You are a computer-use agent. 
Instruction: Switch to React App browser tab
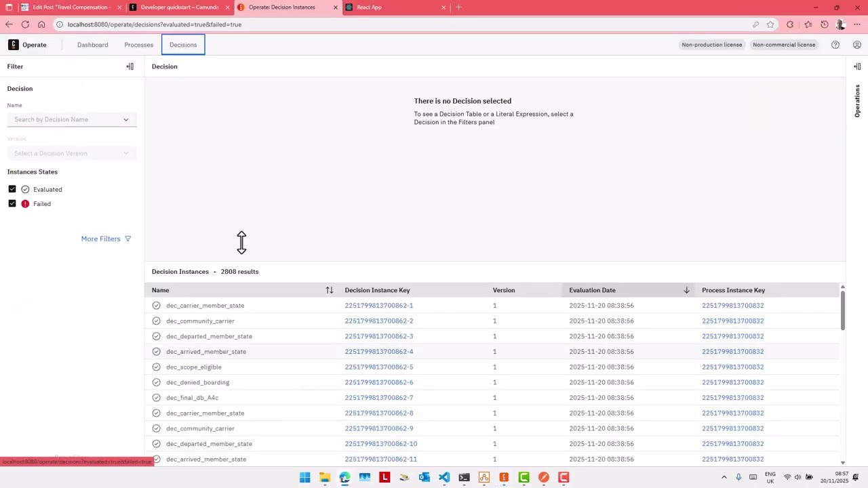pos(397,7)
